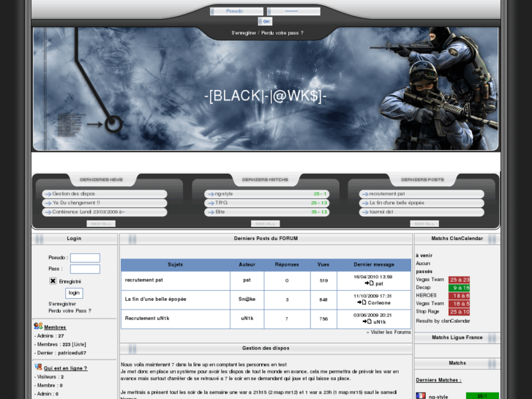Submit header login with OK button

pos(265,21)
